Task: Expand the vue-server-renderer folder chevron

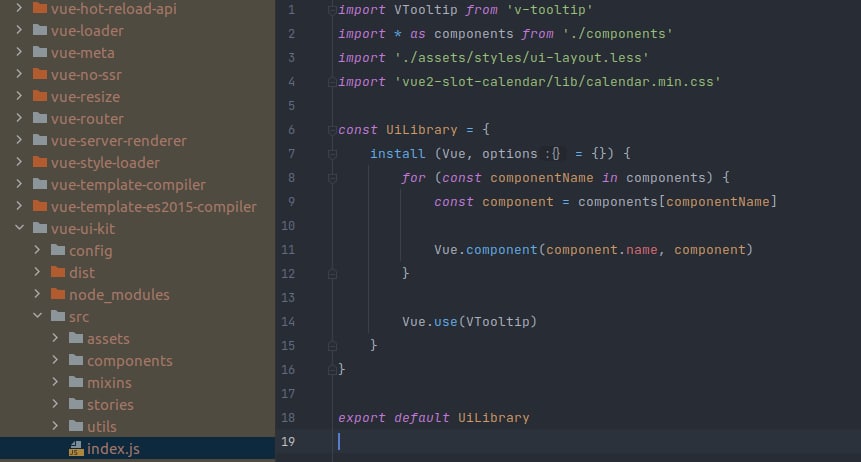Action: click(19, 140)
